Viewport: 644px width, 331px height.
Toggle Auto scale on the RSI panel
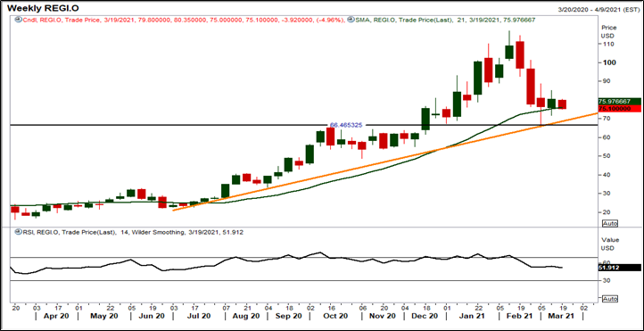tap(610, 299)
